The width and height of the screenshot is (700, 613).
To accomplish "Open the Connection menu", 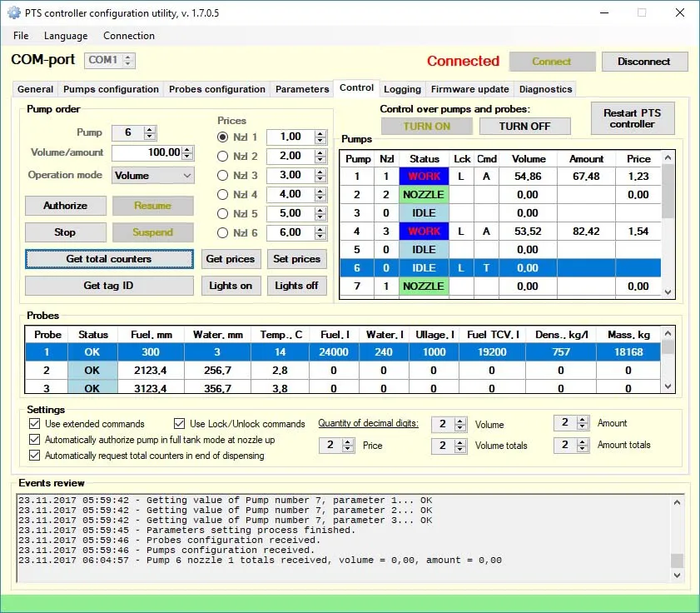I will click(x=128, y=36).
